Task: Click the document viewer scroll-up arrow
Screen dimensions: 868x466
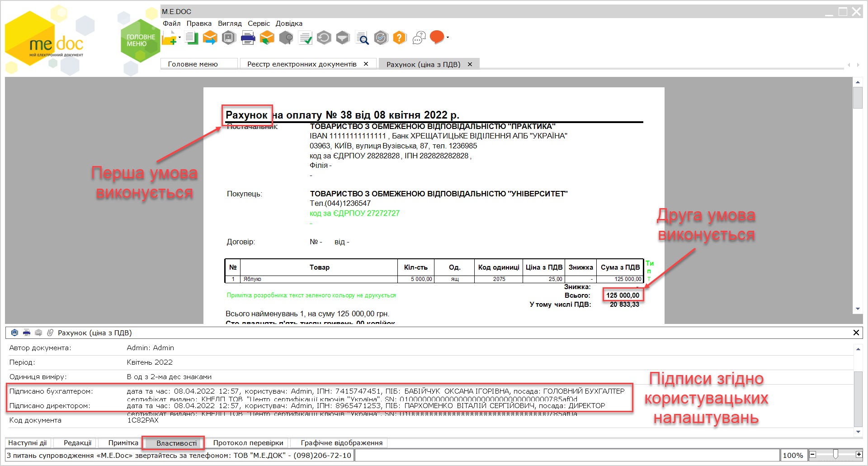Action: pyautogui.click(x=858, y=82)
